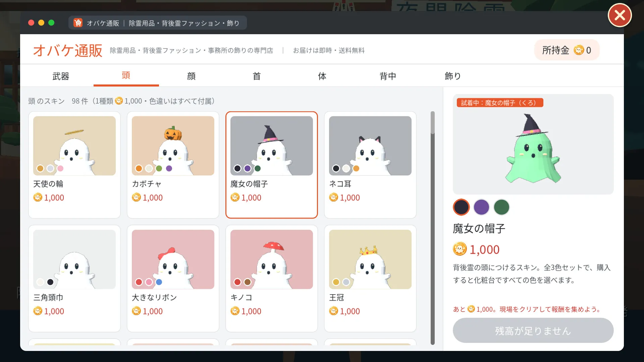This screenshot has height=362, width=644.
Task: Click the blue swatch on 大きなリボン card
Action: 159,282
